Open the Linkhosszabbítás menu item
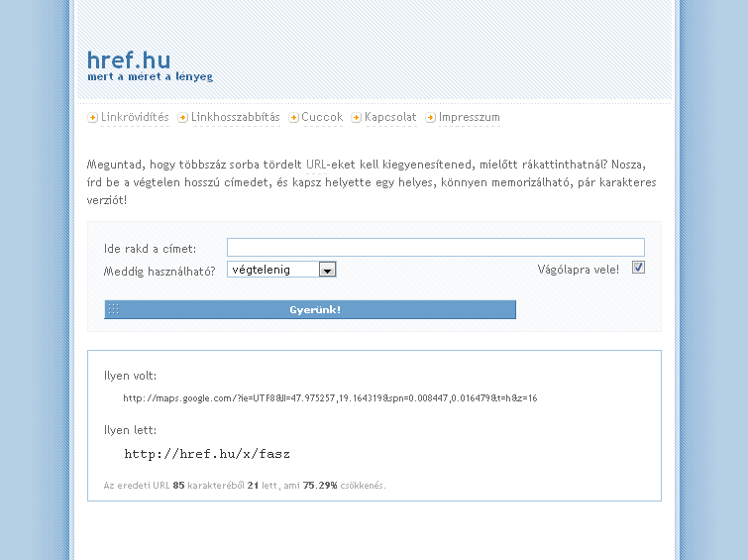Image resolution: width=748 pixels, height=560 pixels. click(236, 117)
